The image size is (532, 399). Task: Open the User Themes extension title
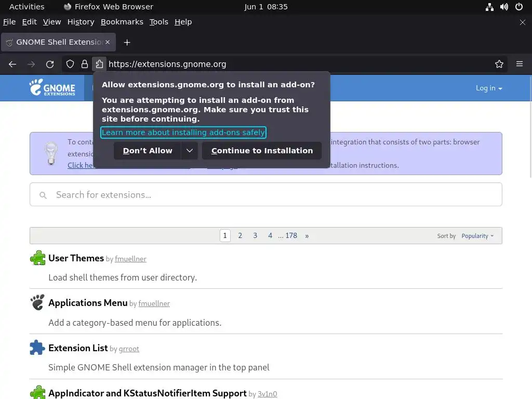(76, 258)
